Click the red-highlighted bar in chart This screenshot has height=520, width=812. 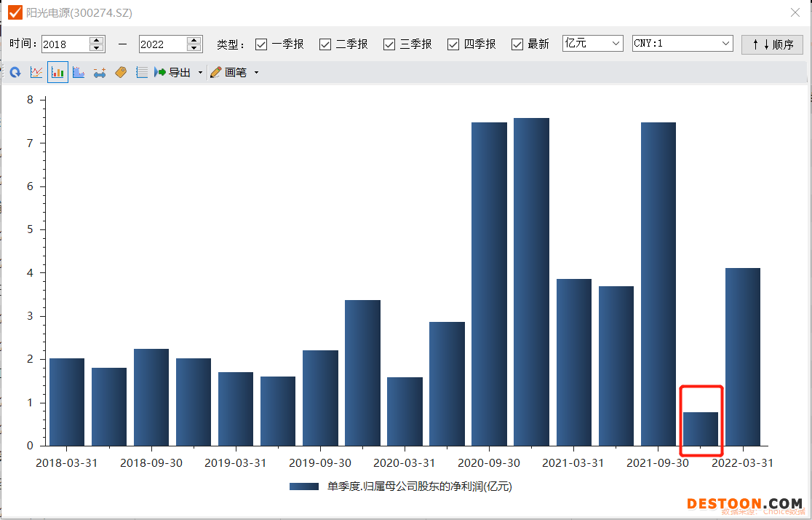701,429
